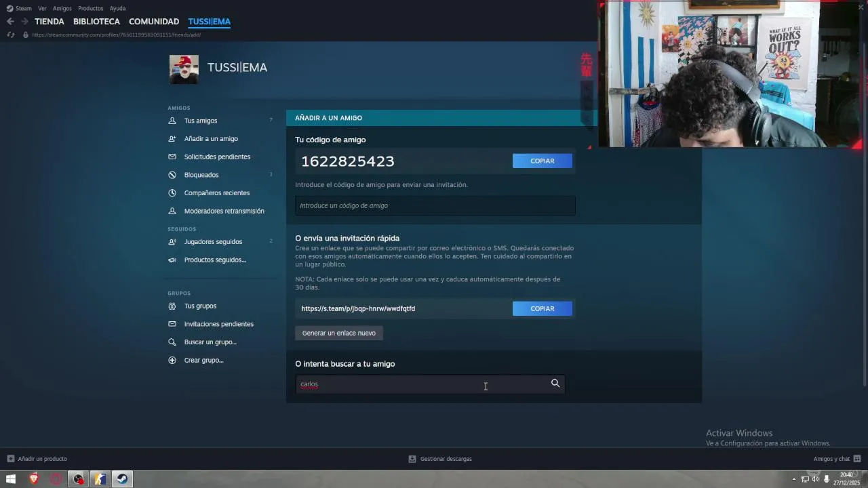Open the Tus amigos list
The width and height of the screenshot is (868, 488).
click(x=201, y=121)
